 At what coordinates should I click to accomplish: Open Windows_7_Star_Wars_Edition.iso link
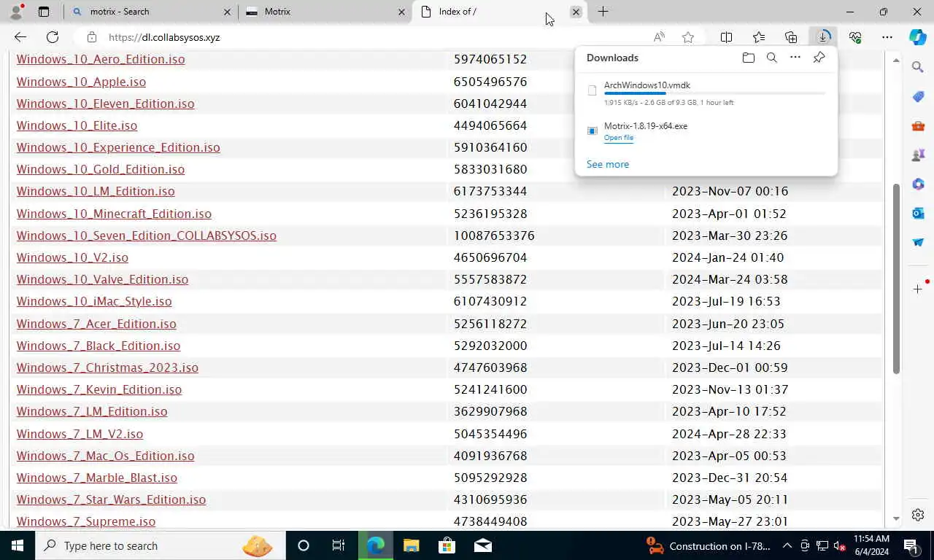coord(111,499)
